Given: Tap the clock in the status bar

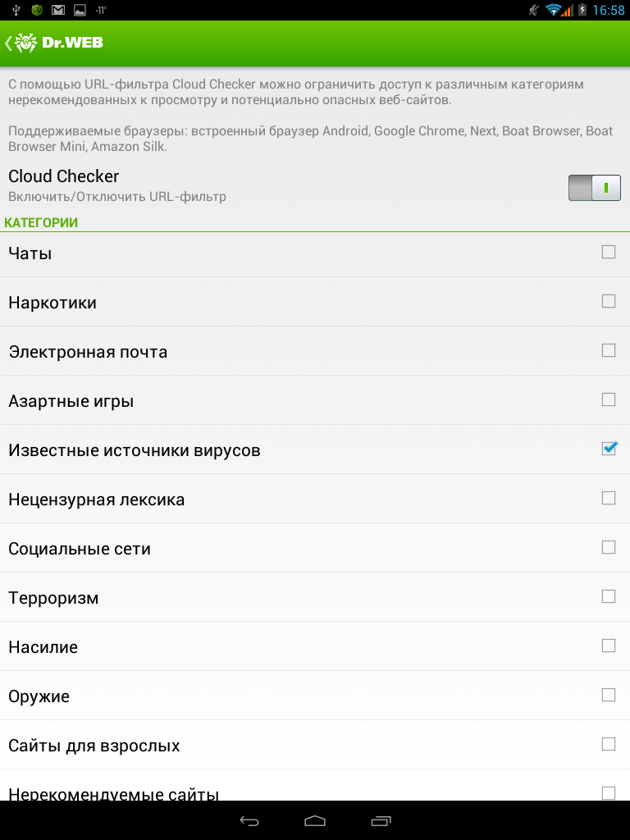Looking at the screenshot, I should pos(608,10).
